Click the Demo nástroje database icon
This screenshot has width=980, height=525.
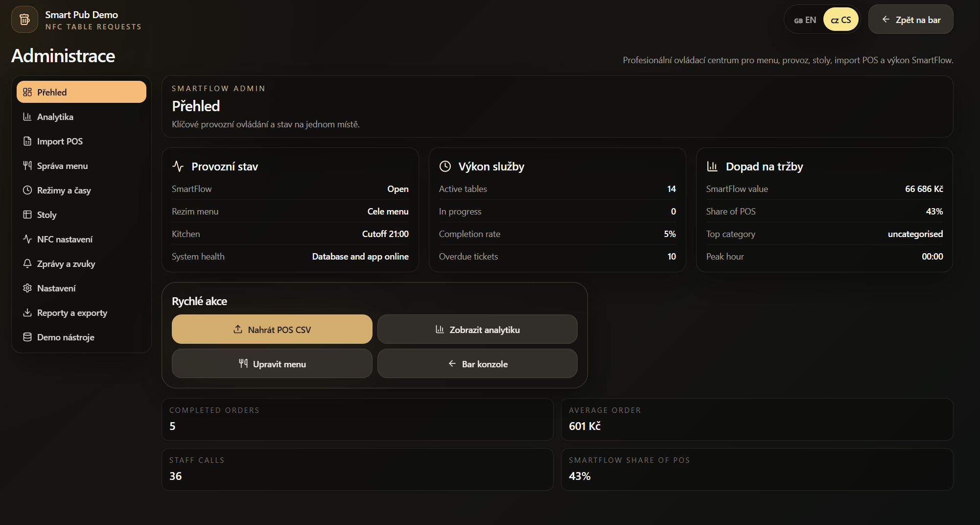click(27, 337)
